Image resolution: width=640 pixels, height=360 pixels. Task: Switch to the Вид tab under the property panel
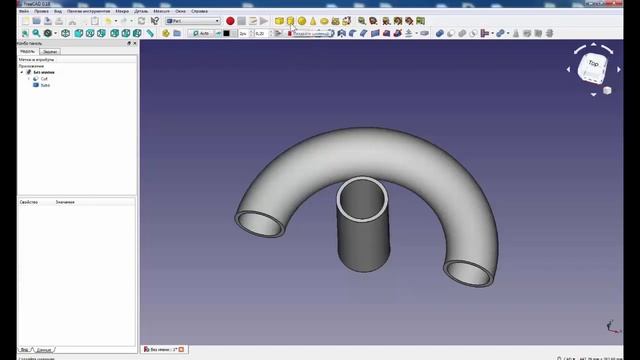pyautogui.click(x=24, y=350)
